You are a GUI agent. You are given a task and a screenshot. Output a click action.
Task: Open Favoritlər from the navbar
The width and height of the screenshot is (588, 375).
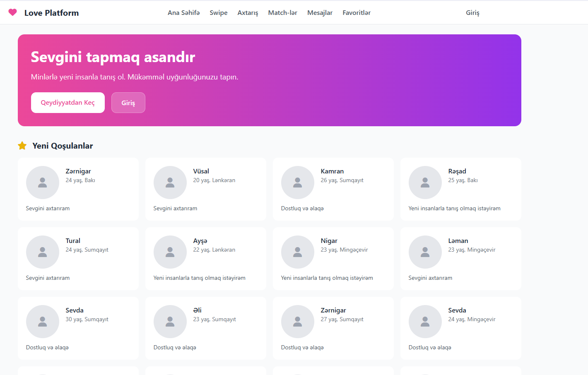(x=357, y=12)
